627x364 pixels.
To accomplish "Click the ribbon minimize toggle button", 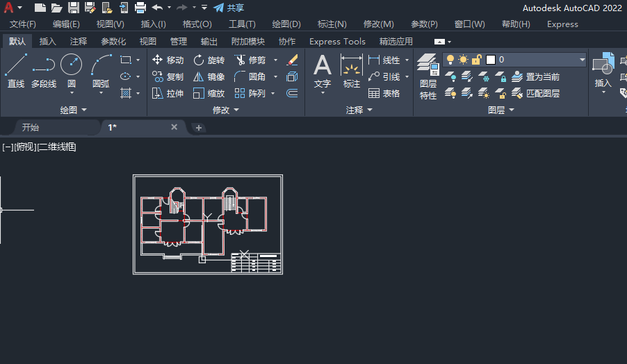I will point(439,42).
